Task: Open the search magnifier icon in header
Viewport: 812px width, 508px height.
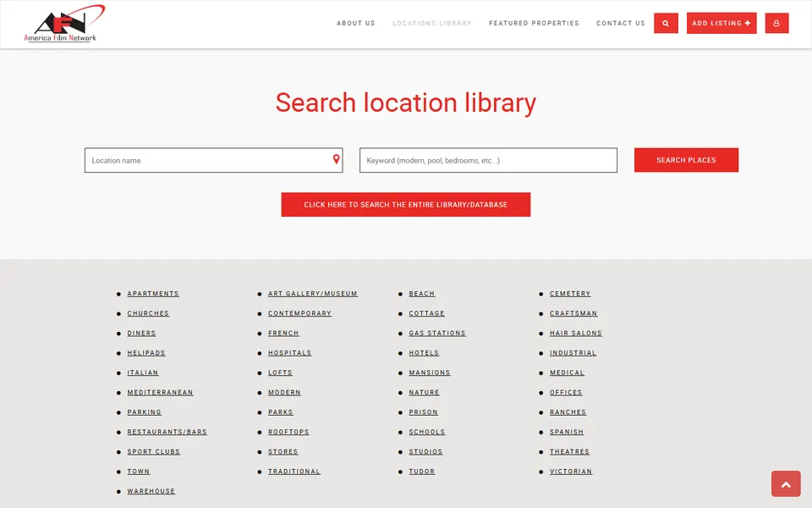Action: (666, 24)
